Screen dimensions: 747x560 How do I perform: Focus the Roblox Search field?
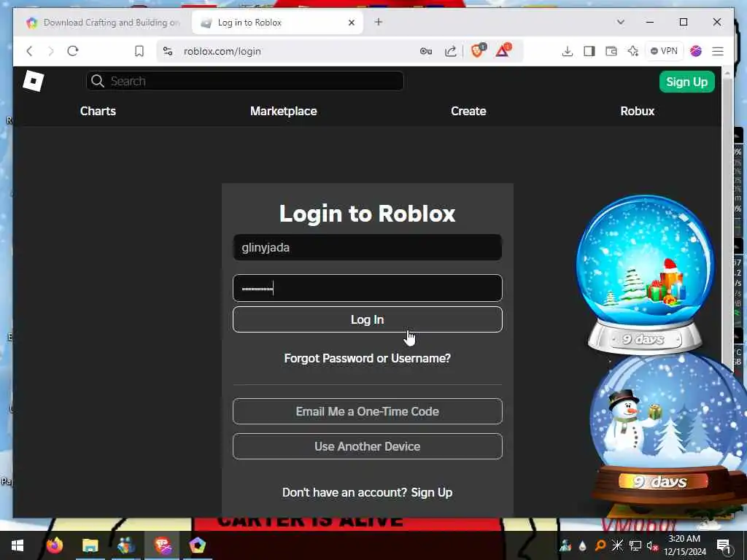pos(245,82)
